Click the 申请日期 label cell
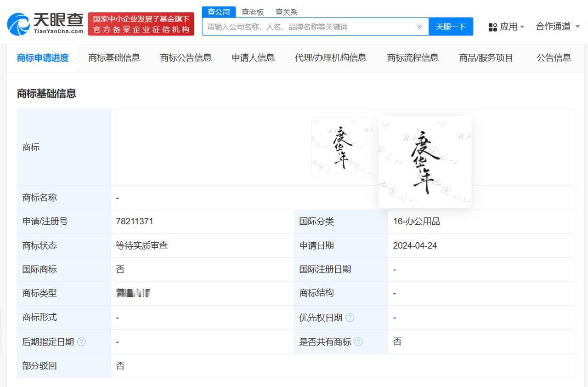The image size is (588, 387). click(x=341, y=245)
